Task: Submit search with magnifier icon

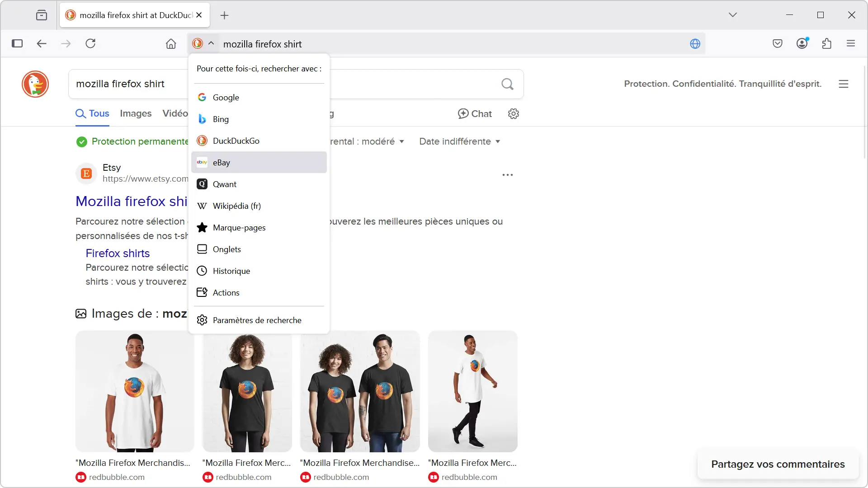Action: coord(507,84)
